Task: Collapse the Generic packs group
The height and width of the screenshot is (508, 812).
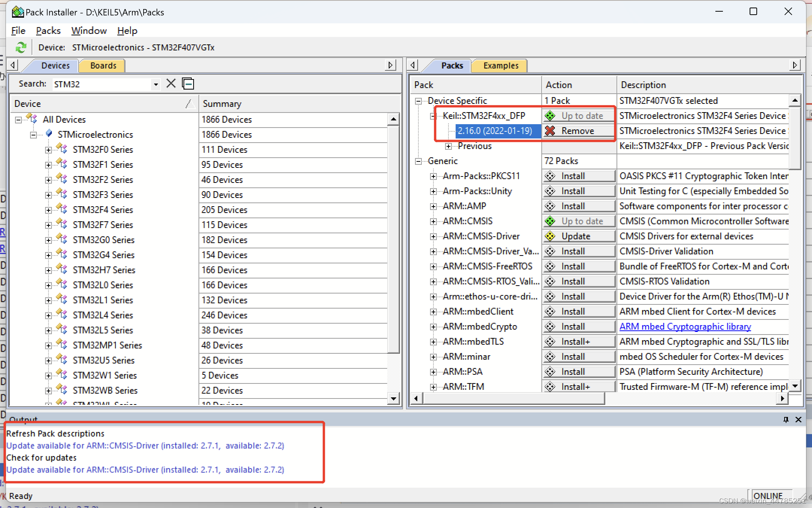Action: 418,161
